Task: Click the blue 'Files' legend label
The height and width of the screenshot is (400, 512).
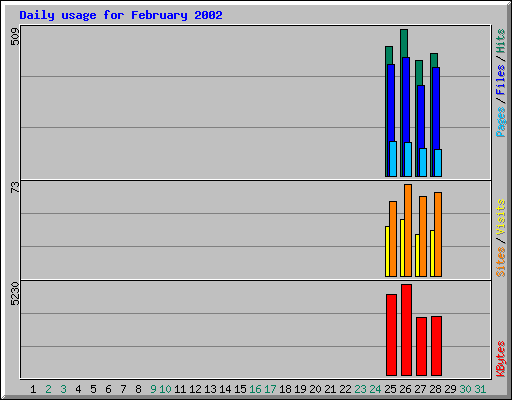Action: [501, 79]
